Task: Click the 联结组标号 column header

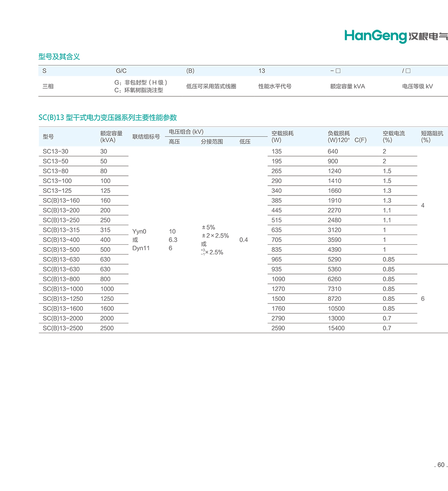Action: click(x=146, y=137)
